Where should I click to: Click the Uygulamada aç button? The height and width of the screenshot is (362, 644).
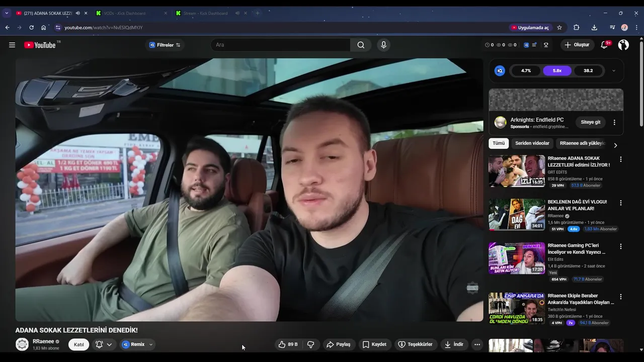(530, 27)
